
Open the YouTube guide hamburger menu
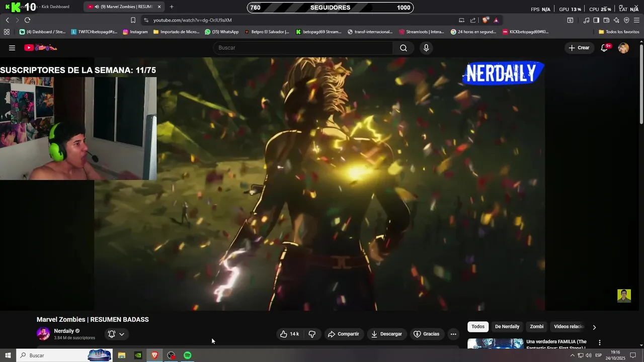[x=12, y=48]
